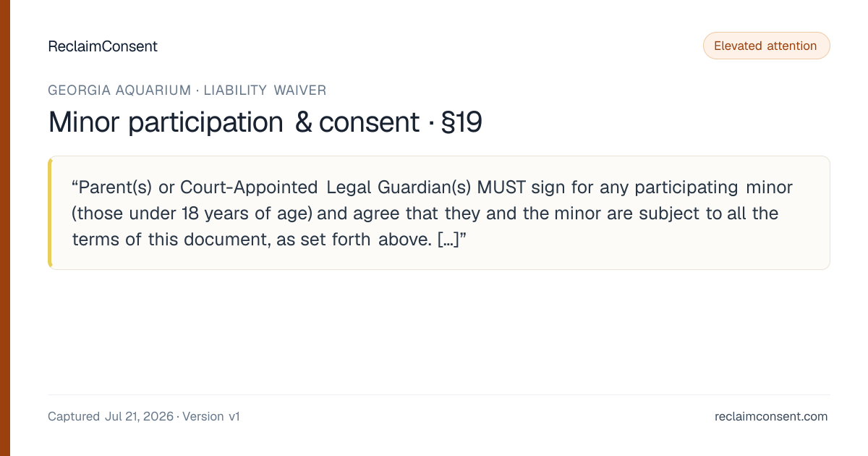Click the quoted clause text block

(438, 213)
